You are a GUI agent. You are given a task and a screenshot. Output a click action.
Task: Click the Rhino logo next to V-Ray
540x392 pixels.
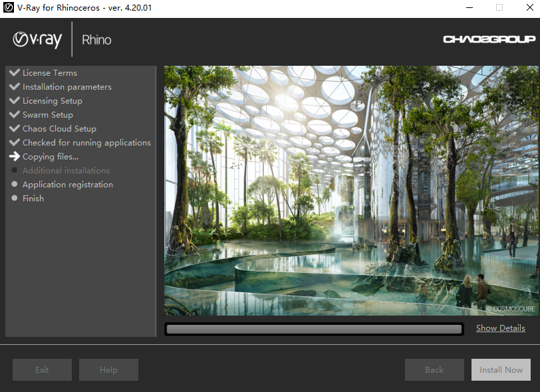96,39
